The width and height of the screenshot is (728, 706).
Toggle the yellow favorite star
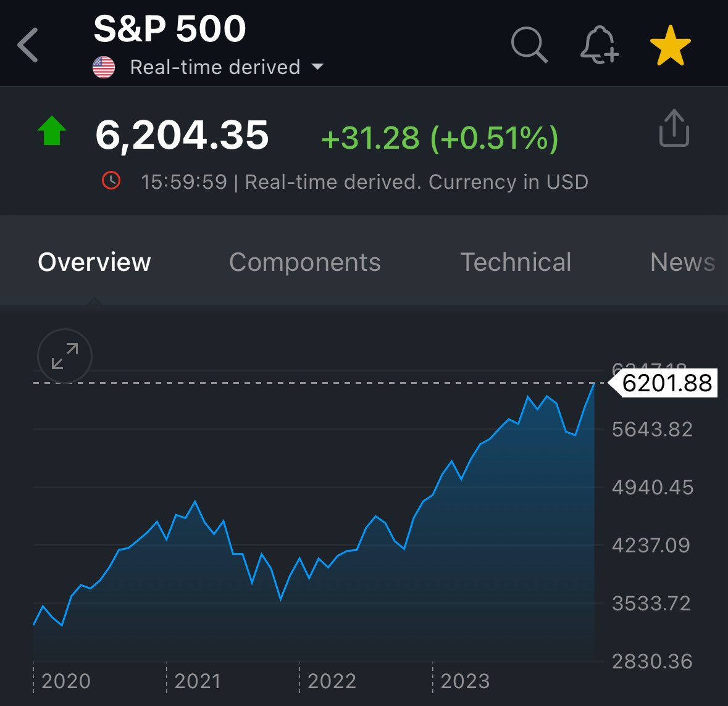click(671, 45)
